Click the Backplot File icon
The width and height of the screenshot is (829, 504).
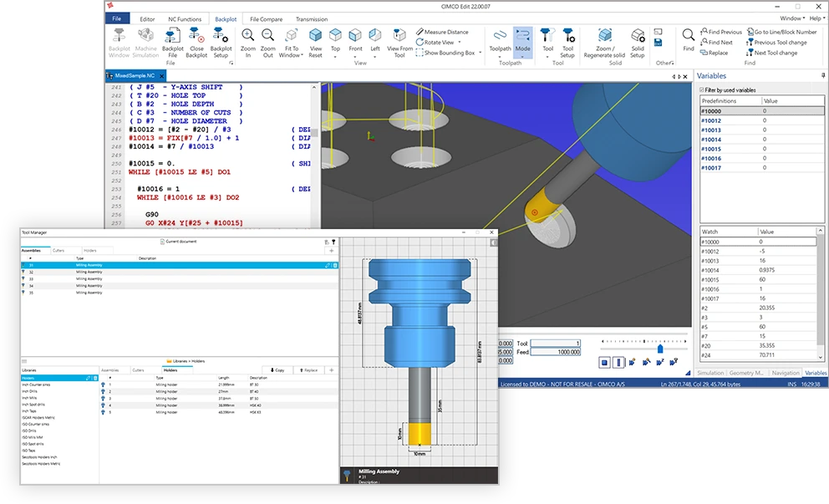(x=172, y=36)
